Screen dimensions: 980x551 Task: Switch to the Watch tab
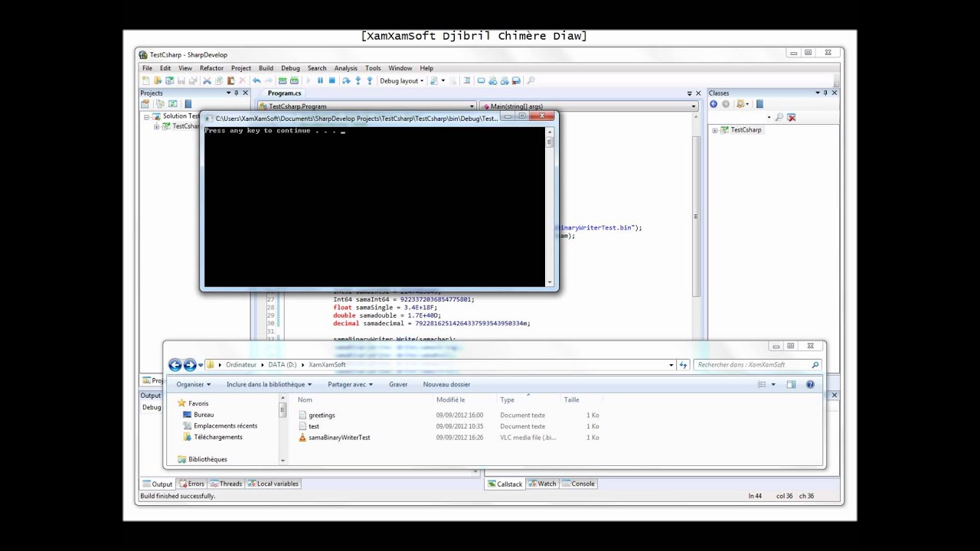click(542, 484)
